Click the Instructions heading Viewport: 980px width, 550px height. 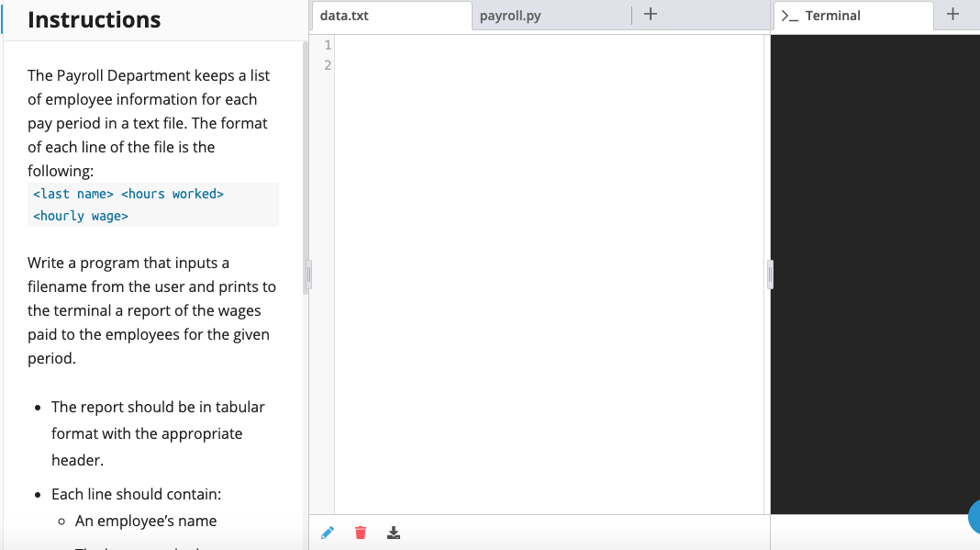95,19
